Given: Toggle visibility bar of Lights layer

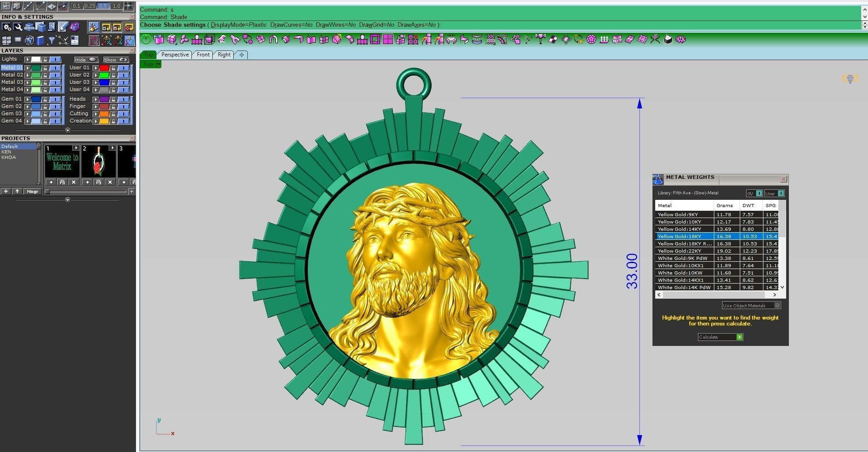Looking at the screenshot, I should tap(55, 59).
